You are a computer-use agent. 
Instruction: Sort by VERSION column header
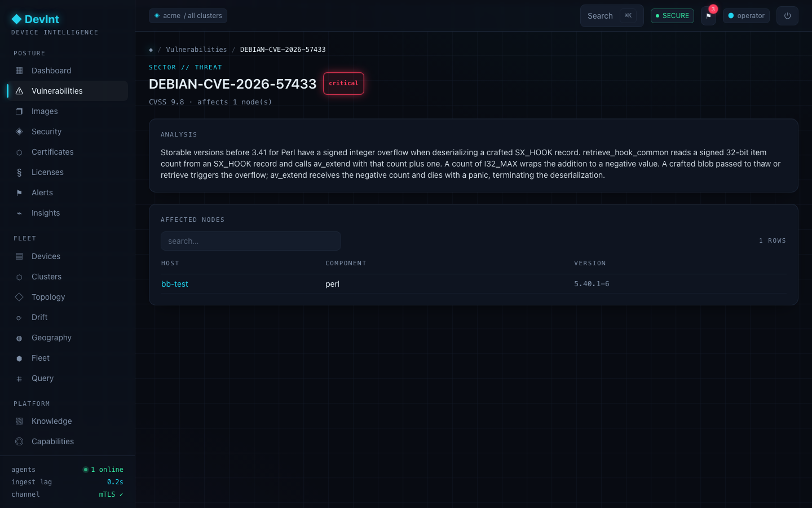click(x=590, y=264)
